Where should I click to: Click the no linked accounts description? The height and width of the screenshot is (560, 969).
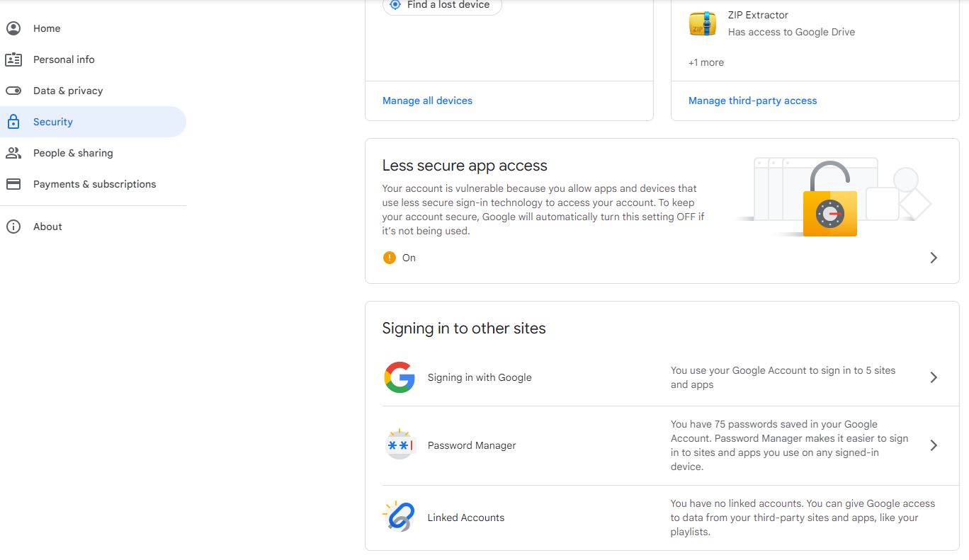(x=803, y=518)
